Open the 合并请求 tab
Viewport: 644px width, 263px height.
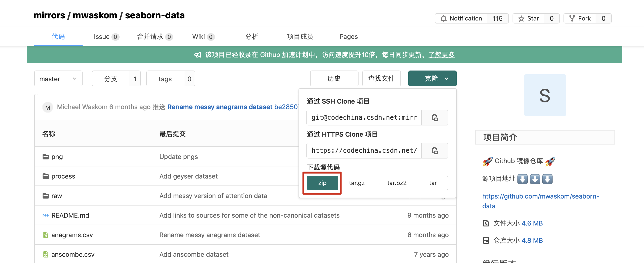(155, 37)
